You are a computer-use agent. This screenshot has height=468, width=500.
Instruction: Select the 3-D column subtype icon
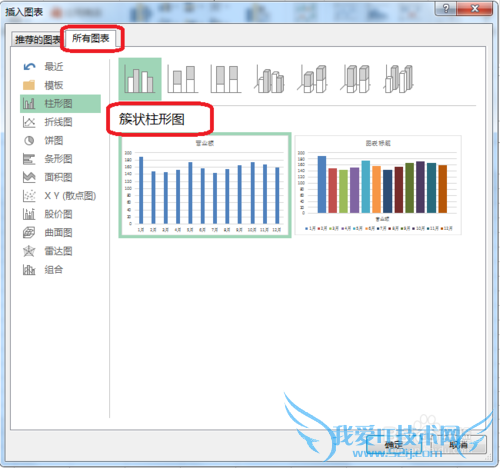[x=399, y=79]
